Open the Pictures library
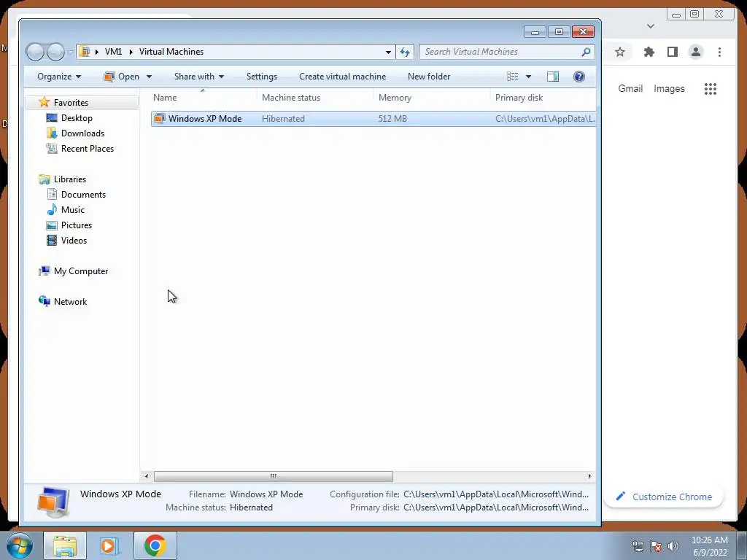 76,225
